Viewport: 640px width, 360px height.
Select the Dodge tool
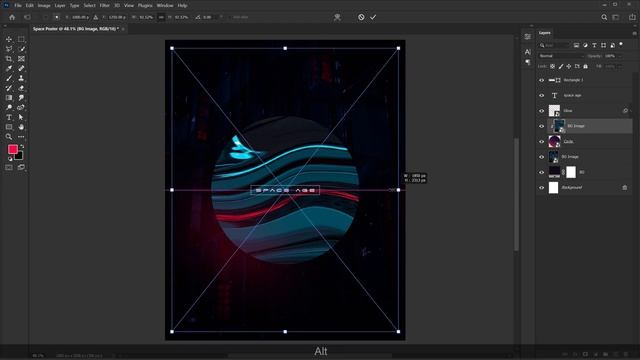(x=9, y=107)
